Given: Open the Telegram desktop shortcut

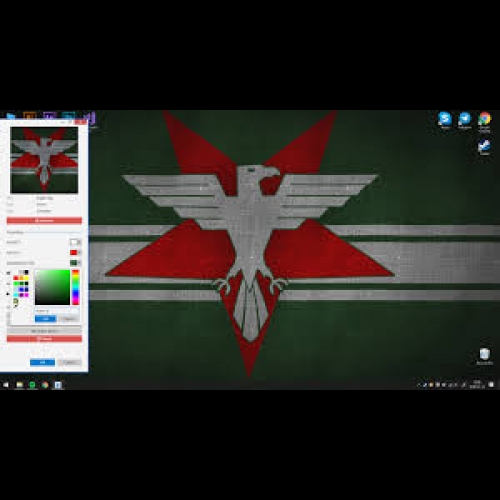Looking at the screenshot, I should click(x=464, y=119).
